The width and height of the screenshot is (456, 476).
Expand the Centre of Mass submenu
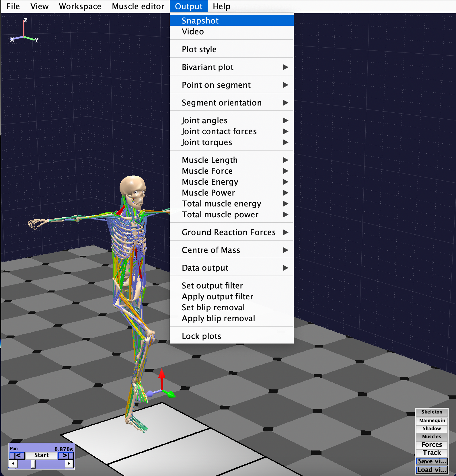(x=232, y=250)
